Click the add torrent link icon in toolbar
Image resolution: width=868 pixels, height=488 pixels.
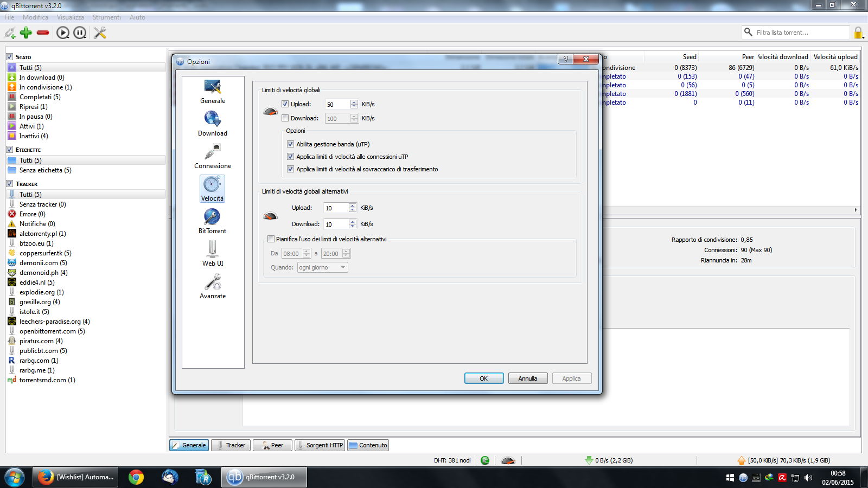click(10, 33)
